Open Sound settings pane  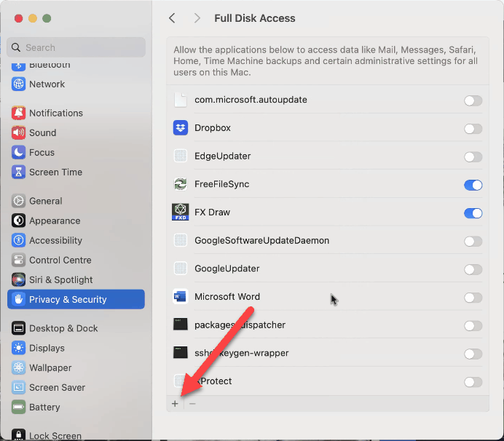(76, 132)
